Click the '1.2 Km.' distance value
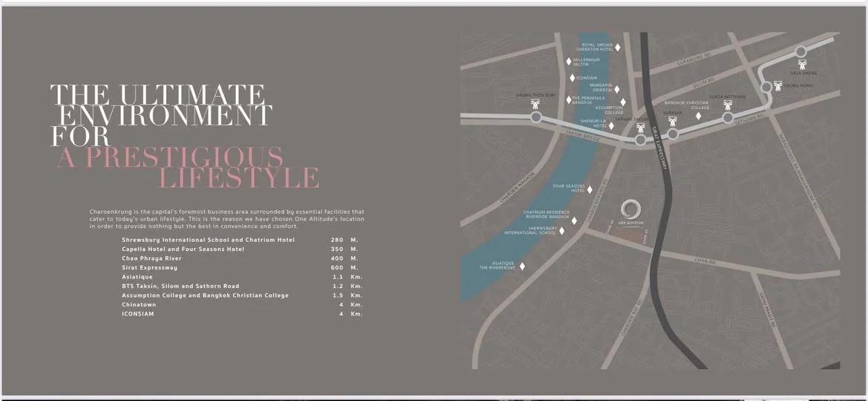This screenshot has width=868, height=401. 348,286
